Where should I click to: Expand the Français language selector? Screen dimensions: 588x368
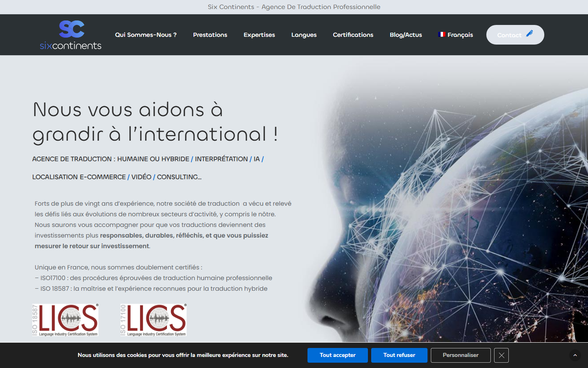(456, 35)
